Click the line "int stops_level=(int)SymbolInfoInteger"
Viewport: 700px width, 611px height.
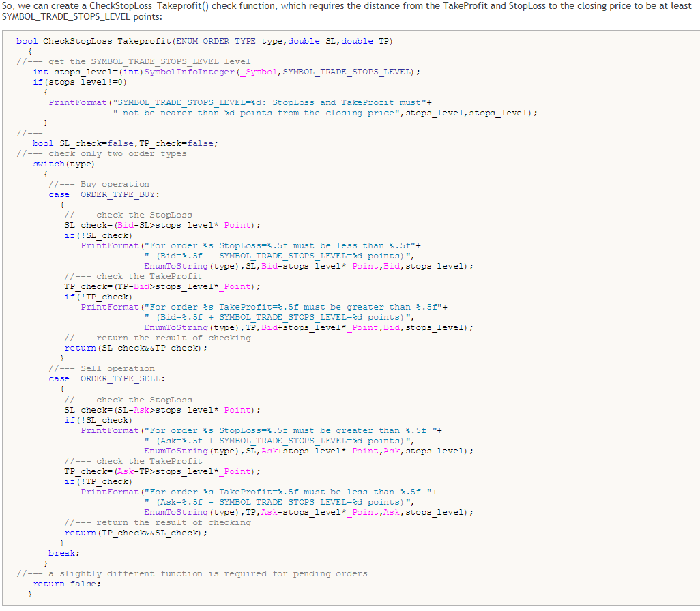click(x=227, y=72)
